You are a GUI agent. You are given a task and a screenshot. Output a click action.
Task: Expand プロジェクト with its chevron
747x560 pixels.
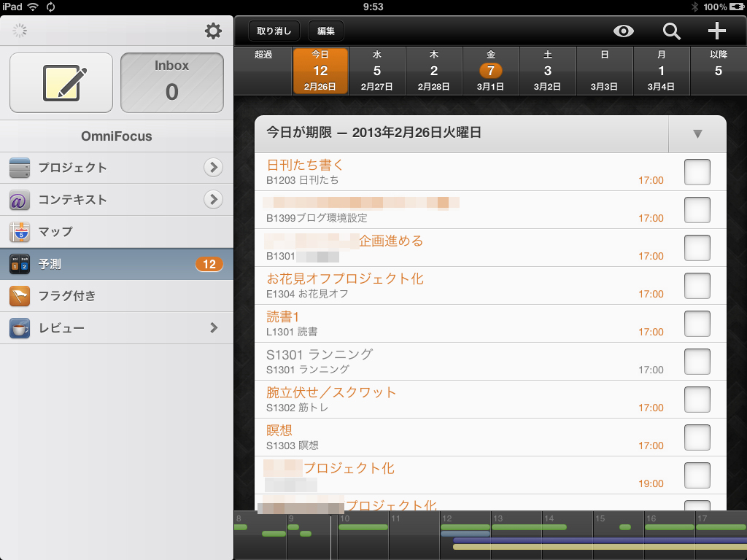click(x=213, y=168)
